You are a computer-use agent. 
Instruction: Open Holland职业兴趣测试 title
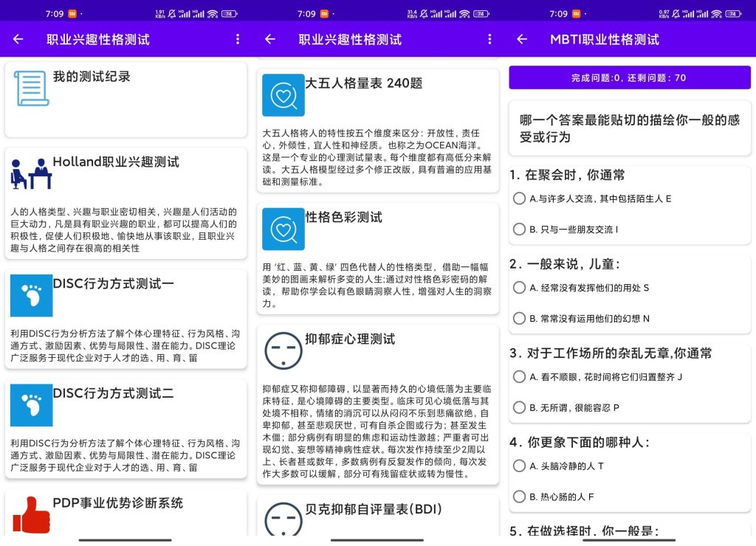[116, 162]
